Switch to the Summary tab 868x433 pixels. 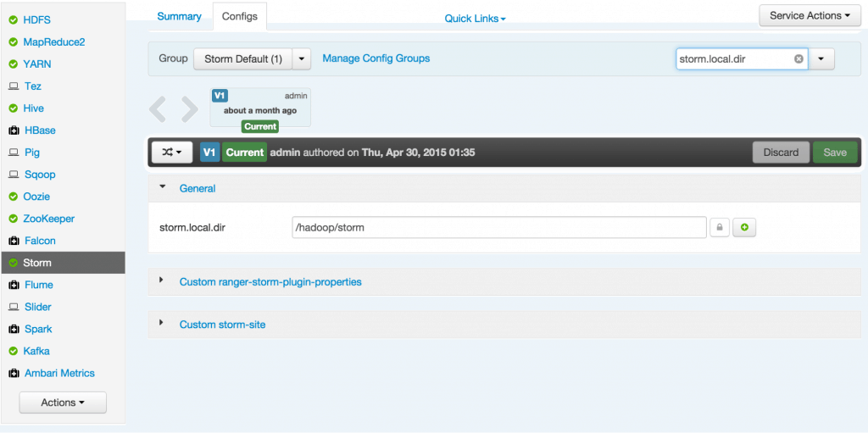click(179, 16)
